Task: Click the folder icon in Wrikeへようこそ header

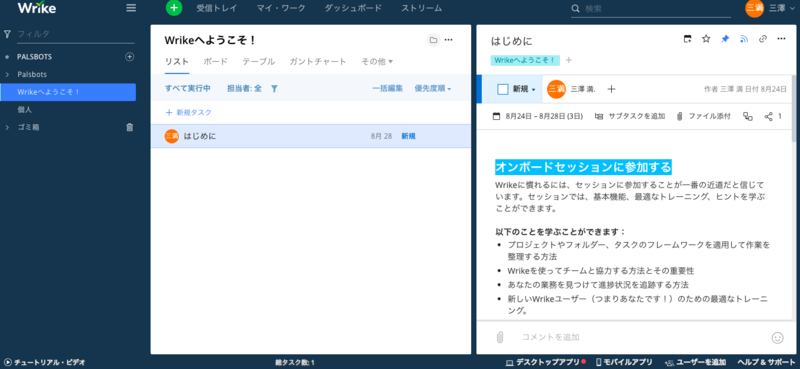Action: 433,40
